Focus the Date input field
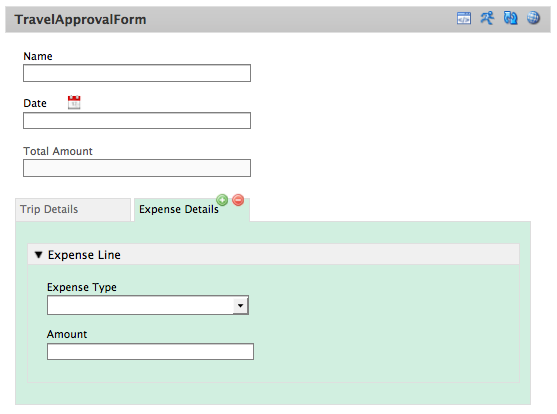 click(x=137, y=120)
